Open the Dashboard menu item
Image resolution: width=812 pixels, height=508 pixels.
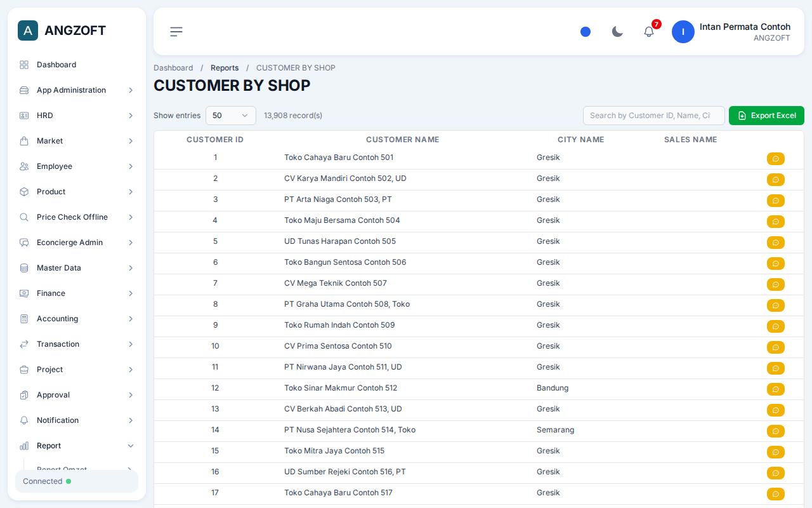77,65
